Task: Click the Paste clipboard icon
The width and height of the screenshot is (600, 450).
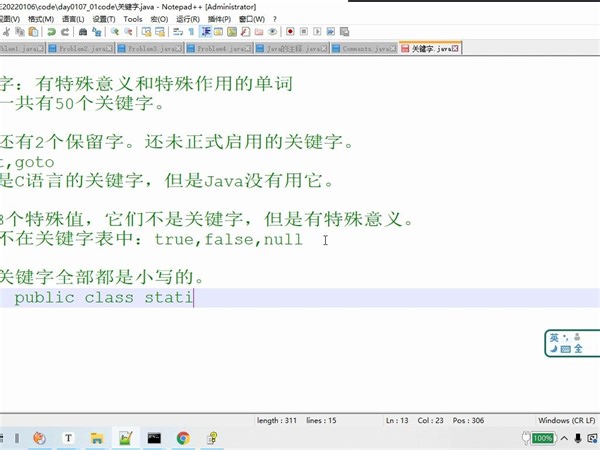Action: [34, 32]
